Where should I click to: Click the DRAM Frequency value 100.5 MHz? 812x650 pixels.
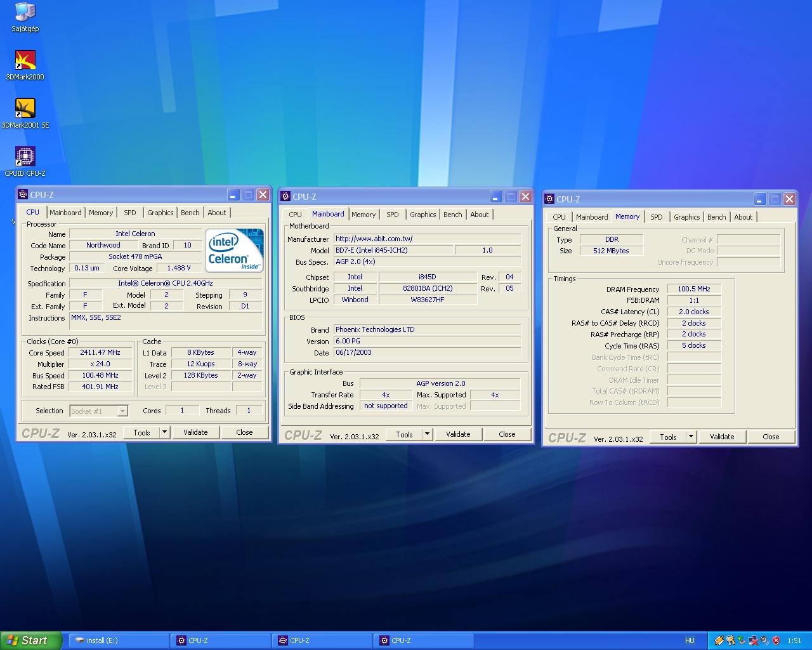tap(694, 289)
